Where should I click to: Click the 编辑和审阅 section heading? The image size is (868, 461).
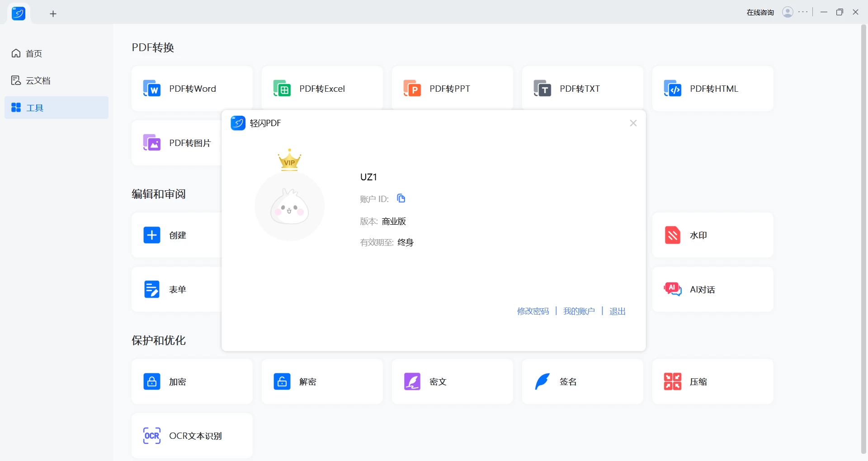(159, 194)
